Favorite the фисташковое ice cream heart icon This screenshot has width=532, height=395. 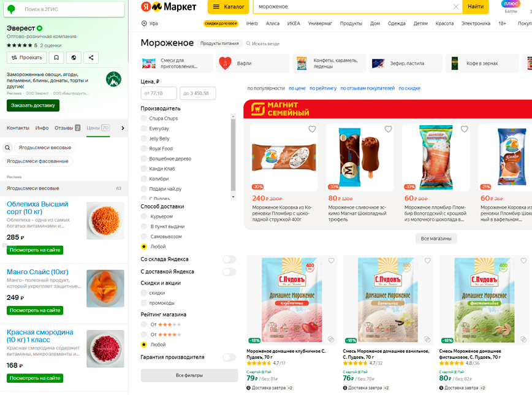[x=523, y=261]
